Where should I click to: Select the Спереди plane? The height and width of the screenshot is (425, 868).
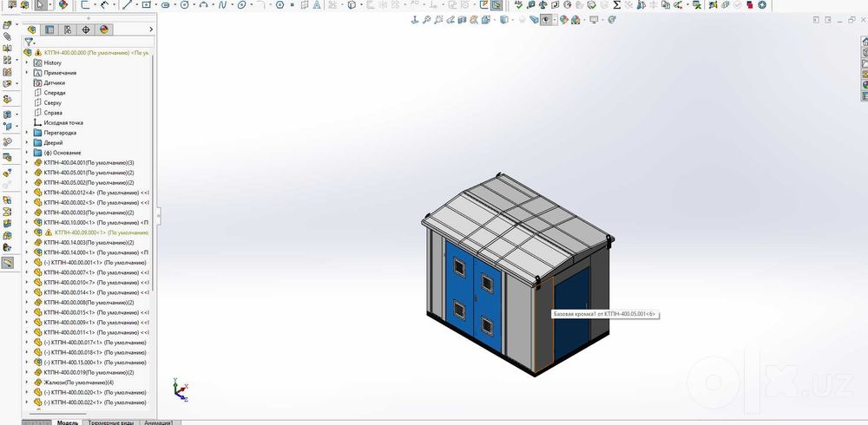54,93
